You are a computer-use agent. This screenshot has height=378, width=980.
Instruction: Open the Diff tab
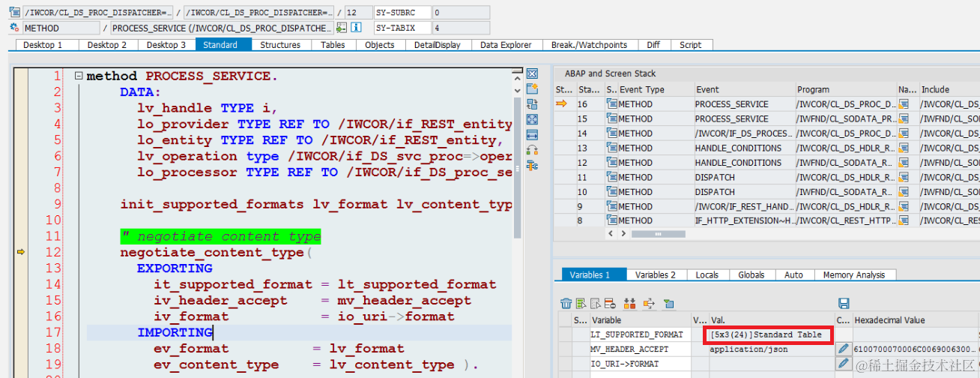pos(653,45)
